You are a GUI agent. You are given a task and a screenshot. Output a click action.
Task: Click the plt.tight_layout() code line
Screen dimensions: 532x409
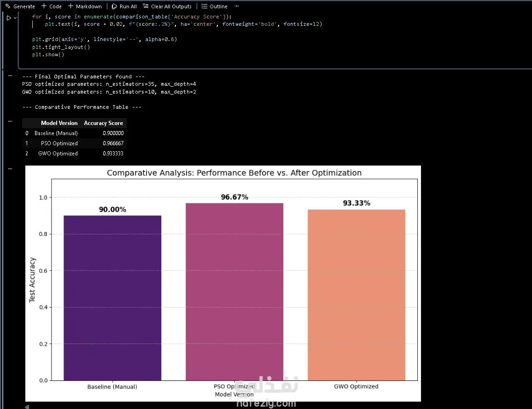coord(61,47)
